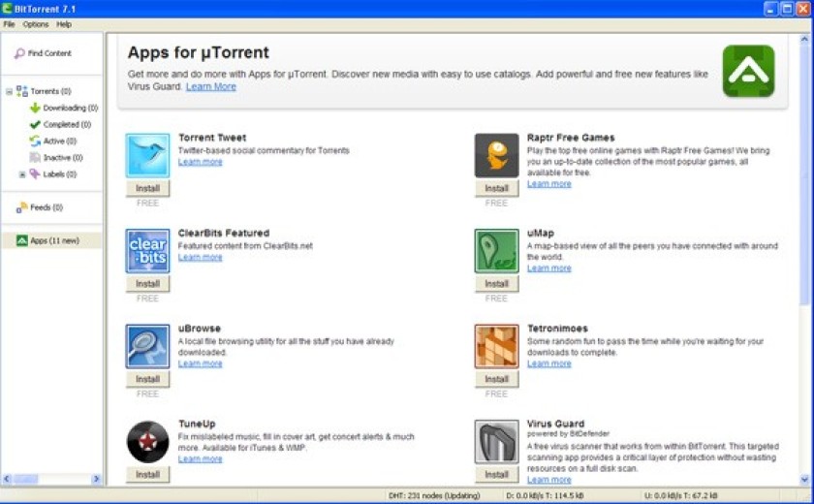Click the green Apps logo in banner
Image resolution: width=814 pixels, height=504 pixels.
tap(748, 71)
